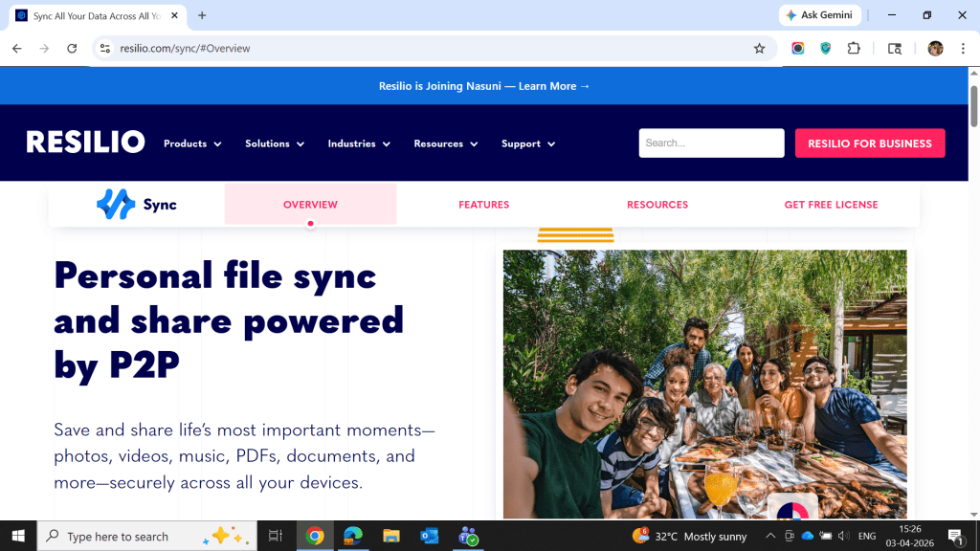Open Microsoft Teams from the taskbar
The height and width of the screenshot is (551, 980).
pyautogui.click(x=468, y=536)
